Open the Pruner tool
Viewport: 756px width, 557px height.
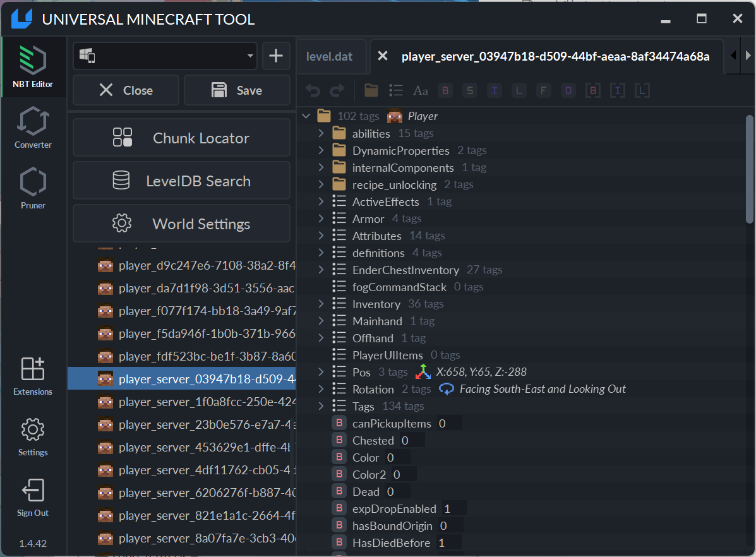coord(33,189)
